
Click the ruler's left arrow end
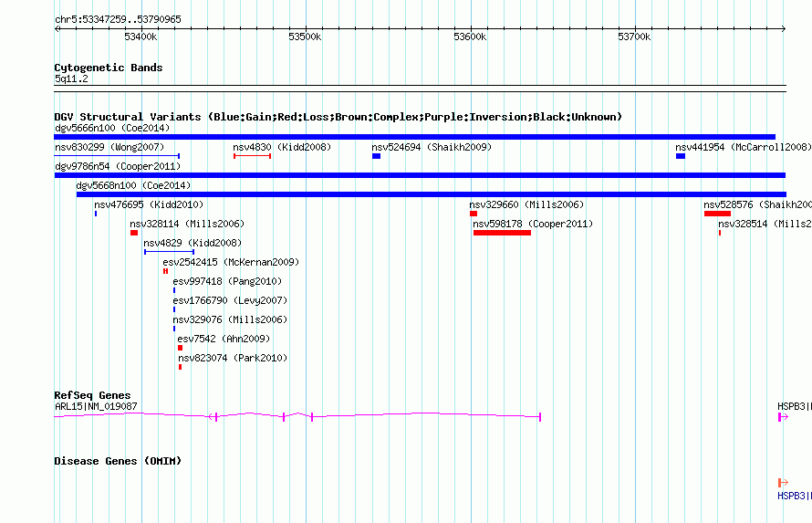tap(57, 28)
